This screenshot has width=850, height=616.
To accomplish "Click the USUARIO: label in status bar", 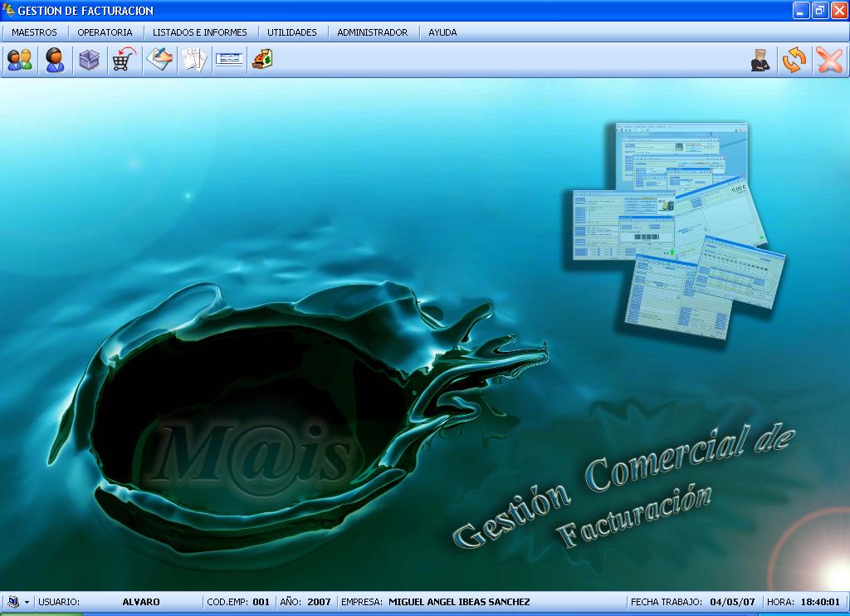I will click(59, 602).
